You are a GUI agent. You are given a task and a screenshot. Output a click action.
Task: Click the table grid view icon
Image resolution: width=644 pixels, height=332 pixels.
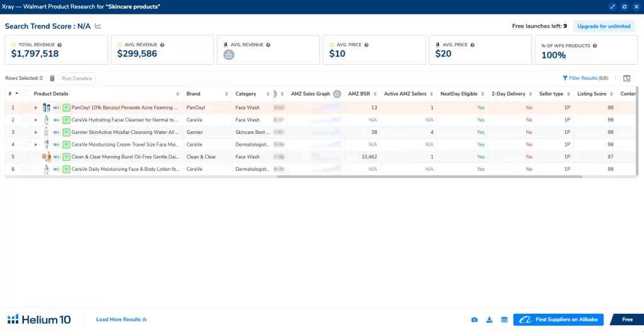[x=504, y=319]
